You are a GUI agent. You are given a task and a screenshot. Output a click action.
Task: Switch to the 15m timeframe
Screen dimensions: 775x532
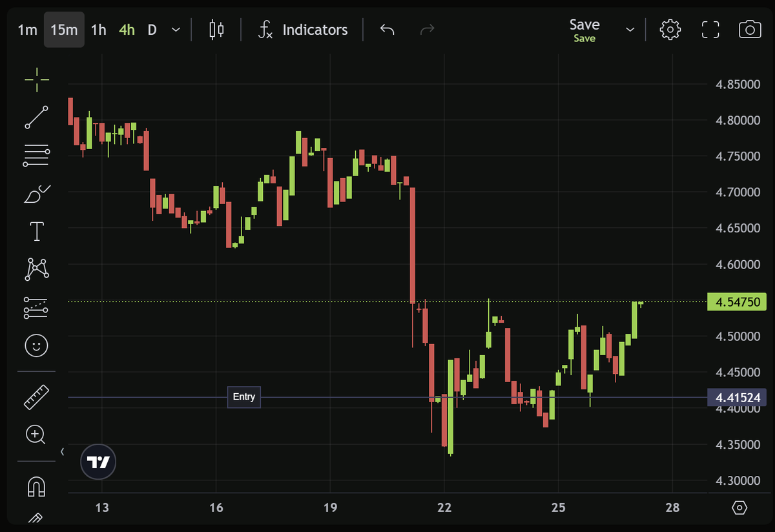(x=64, y=30)
